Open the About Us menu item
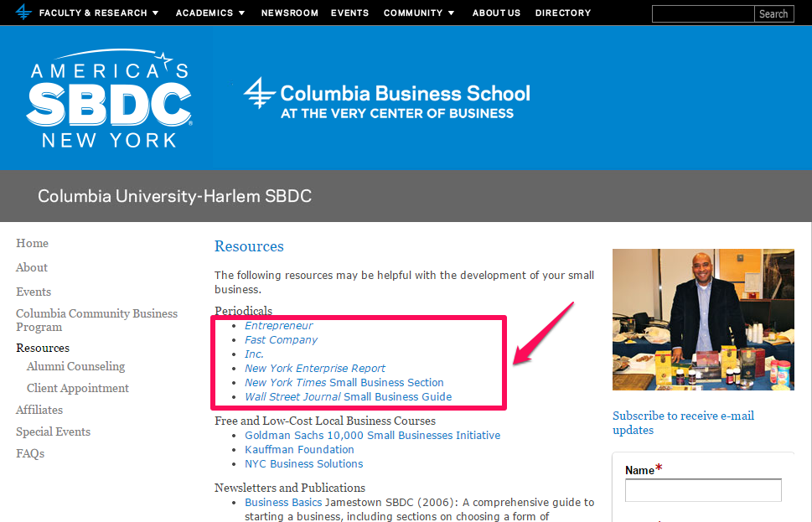The height and width of the screenshot is (522, 812). point(496,13)
